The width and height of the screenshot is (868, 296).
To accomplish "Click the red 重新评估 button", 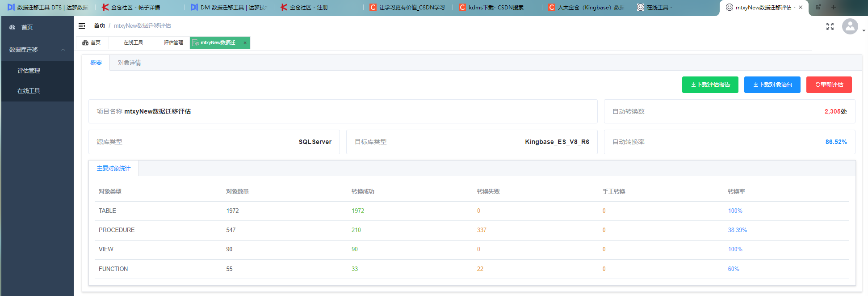I will click(829, 85).
